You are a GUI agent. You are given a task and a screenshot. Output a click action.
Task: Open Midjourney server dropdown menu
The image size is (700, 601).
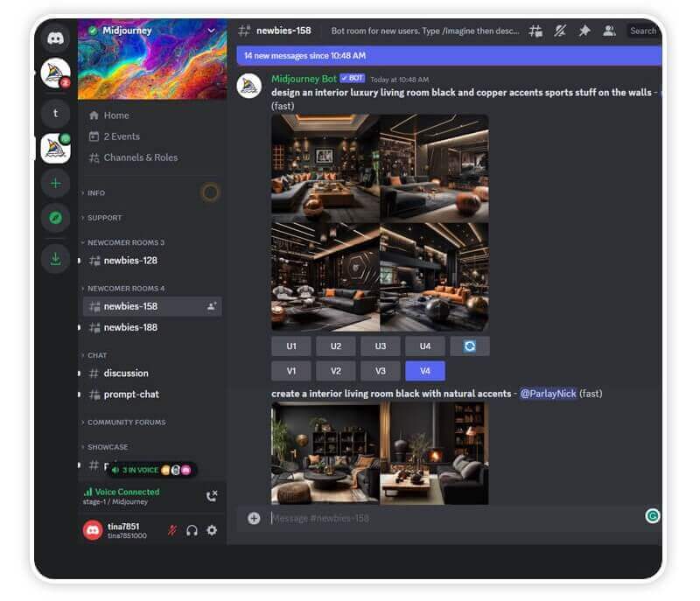click(x=210, y=31)
